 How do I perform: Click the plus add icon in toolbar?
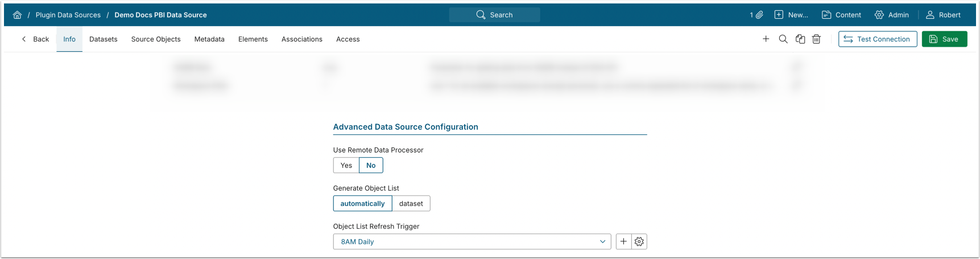(x=766, y=39)
